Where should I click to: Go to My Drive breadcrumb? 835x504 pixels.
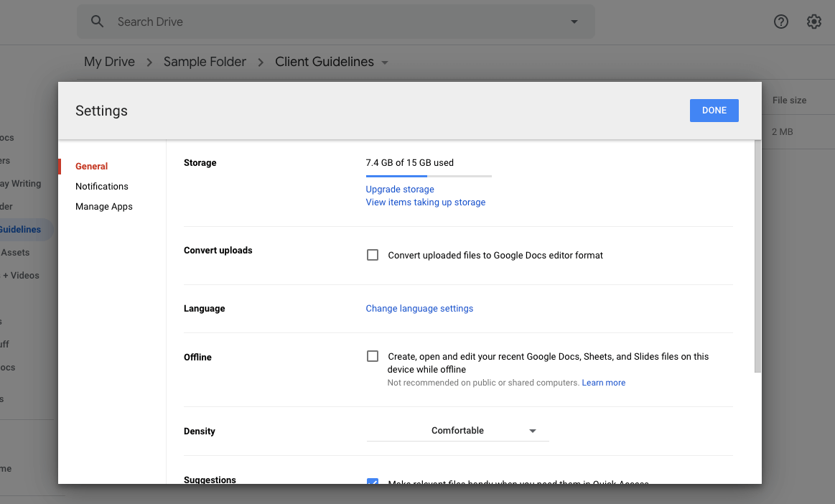click(109, 62)
